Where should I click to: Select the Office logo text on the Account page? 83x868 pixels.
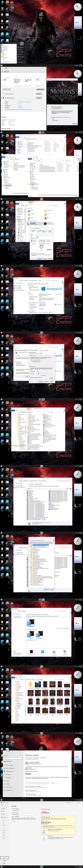pos(45,812)
